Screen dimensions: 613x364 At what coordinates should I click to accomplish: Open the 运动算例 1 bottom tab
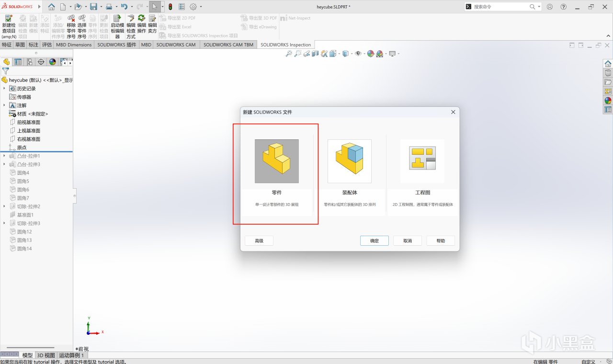click(72, 355)
